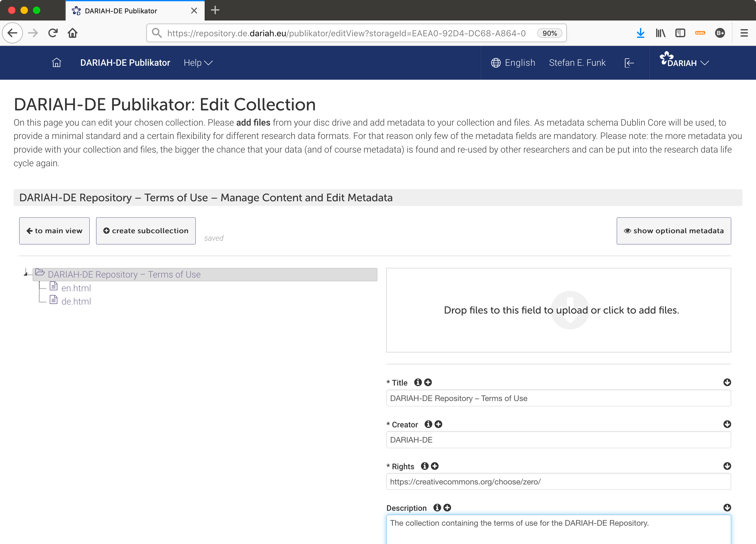Click the Title field dropdown arrow

click(727, 382)
